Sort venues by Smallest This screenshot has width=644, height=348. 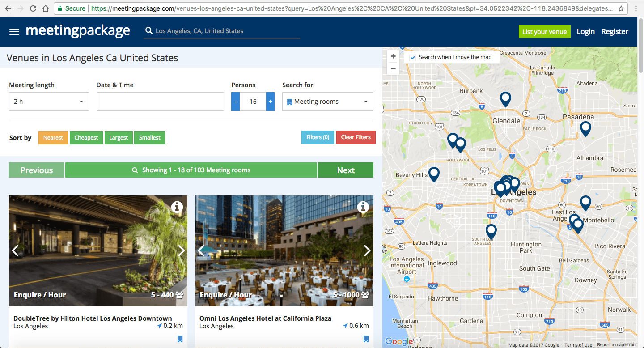(150, 138)
